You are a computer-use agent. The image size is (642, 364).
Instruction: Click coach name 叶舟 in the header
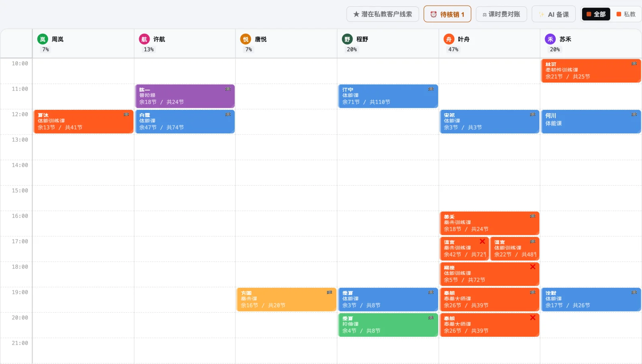463,39
